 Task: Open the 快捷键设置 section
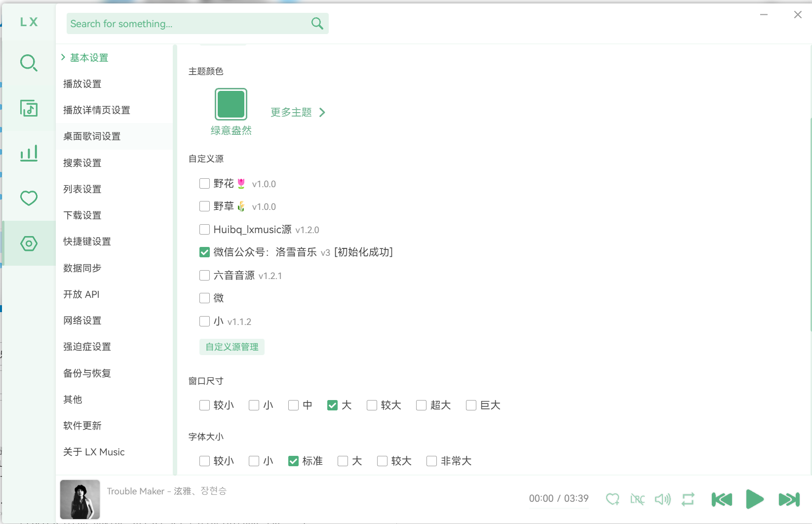click(87, 242)
